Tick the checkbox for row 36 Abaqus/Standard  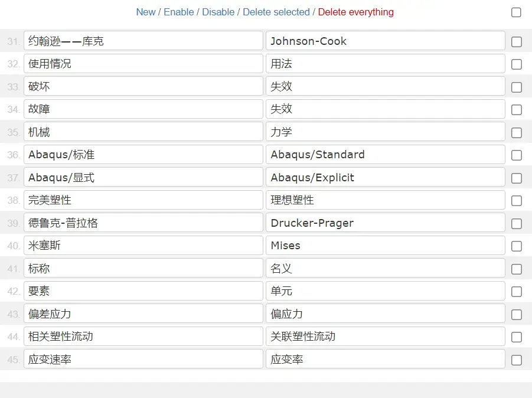[517, 155]
